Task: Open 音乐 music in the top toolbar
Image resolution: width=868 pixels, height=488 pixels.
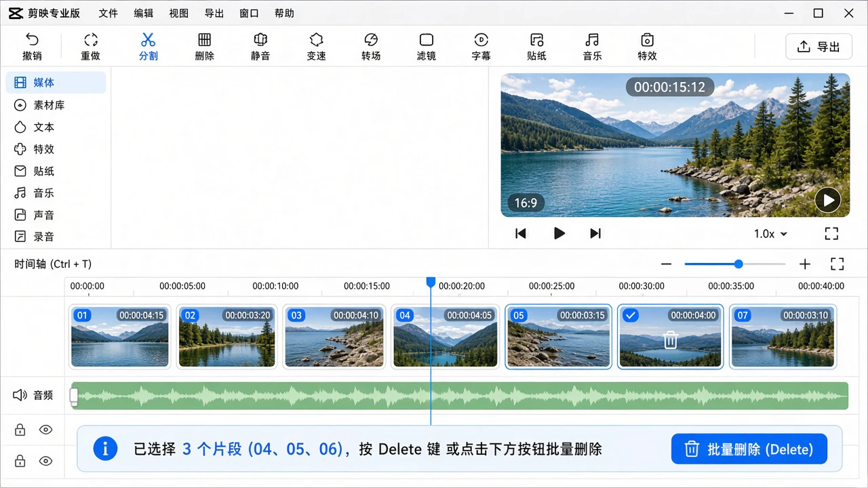Action: coord(593,46)
